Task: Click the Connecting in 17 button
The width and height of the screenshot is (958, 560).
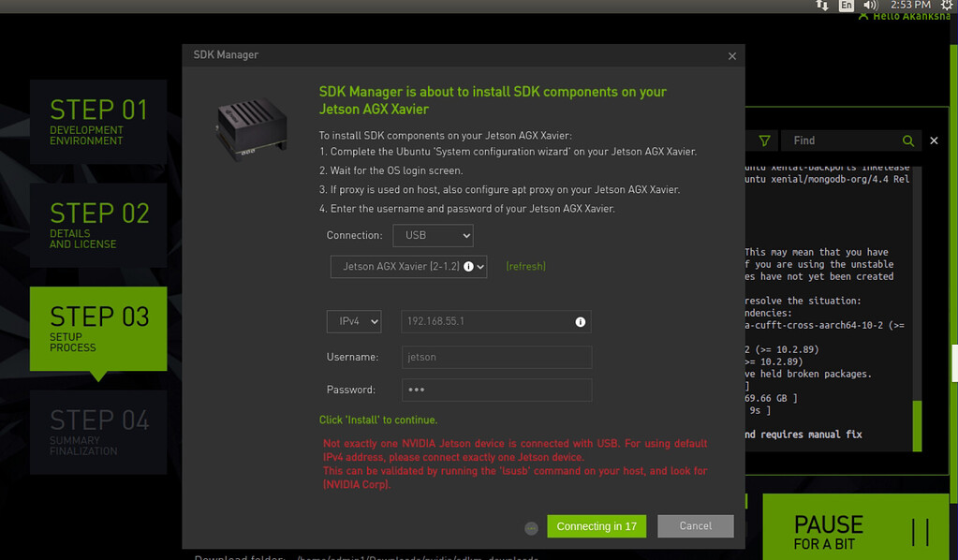Action: pos(597,525)
